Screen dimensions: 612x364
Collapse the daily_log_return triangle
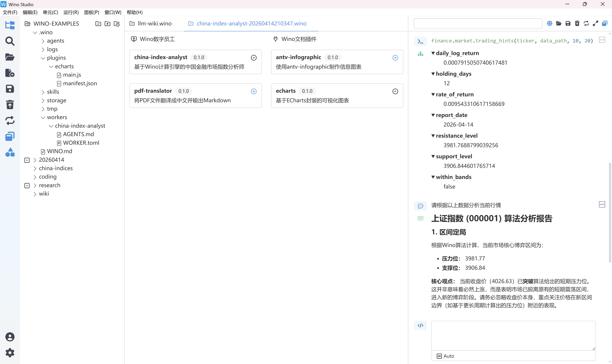[433, 53]
